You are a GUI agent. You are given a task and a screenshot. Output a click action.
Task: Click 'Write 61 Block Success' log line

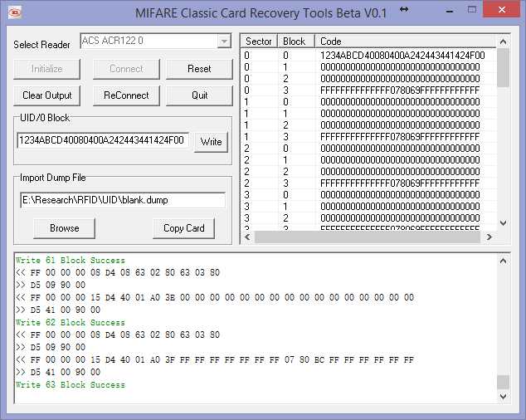point(71,260)
